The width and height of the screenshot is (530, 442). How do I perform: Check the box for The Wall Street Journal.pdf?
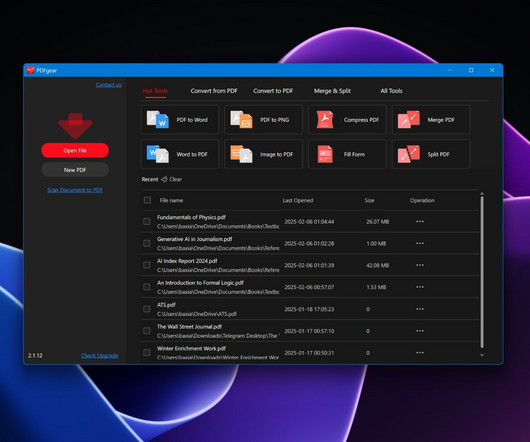point(147,331)
